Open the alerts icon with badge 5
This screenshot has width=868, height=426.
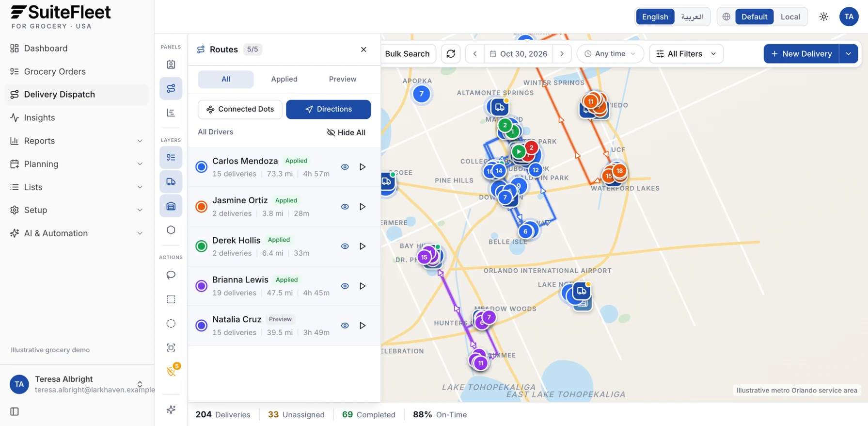(171, 372)
